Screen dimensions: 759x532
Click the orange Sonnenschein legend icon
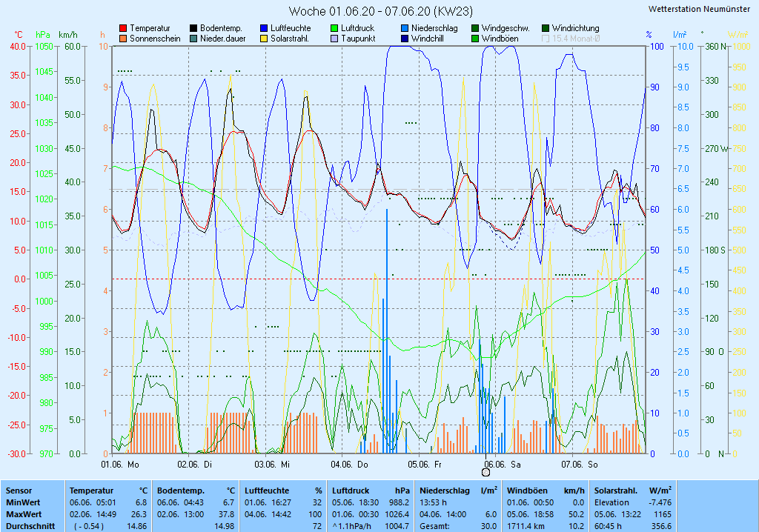[124, 39]
